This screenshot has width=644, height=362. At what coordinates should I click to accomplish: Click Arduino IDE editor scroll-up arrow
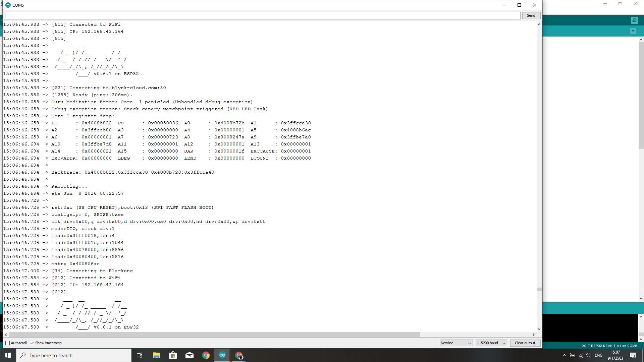click(641, 40)
